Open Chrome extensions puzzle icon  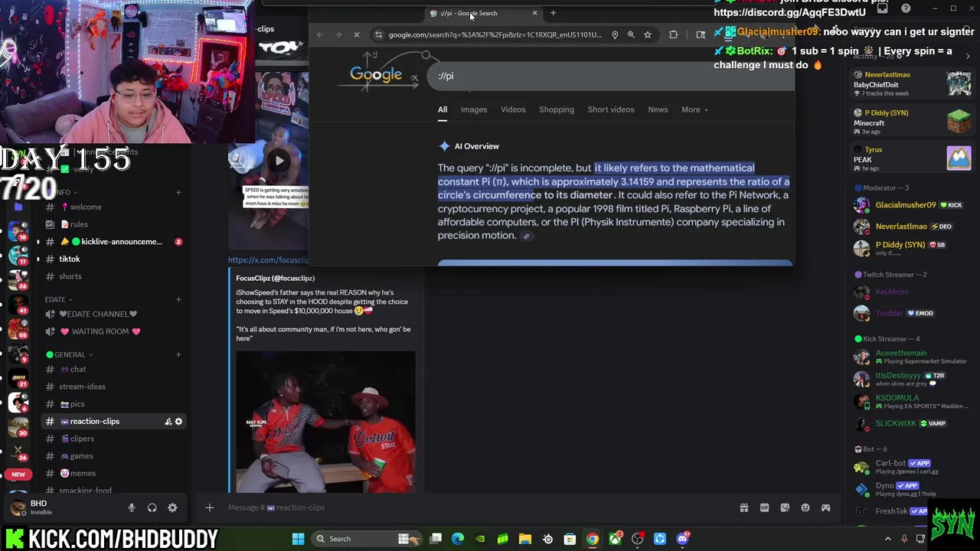[673, 34]
